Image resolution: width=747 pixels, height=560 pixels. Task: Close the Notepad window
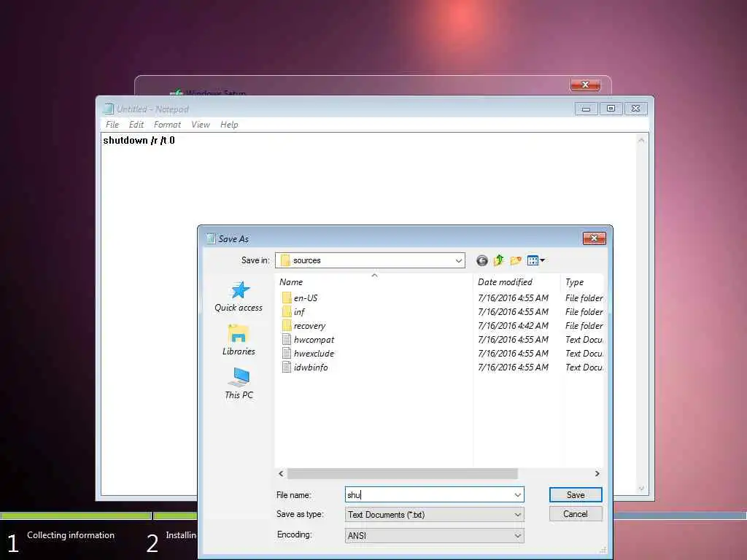[x=635, y=109]
